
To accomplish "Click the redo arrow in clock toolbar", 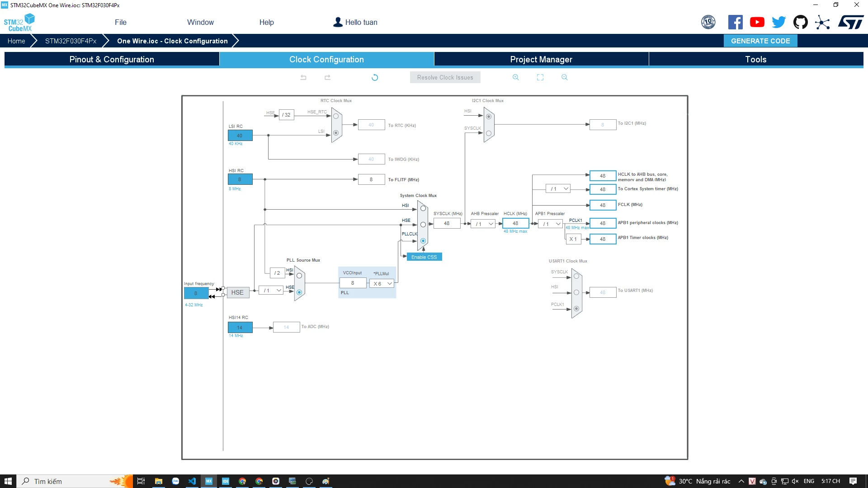I will pos(328,78).
